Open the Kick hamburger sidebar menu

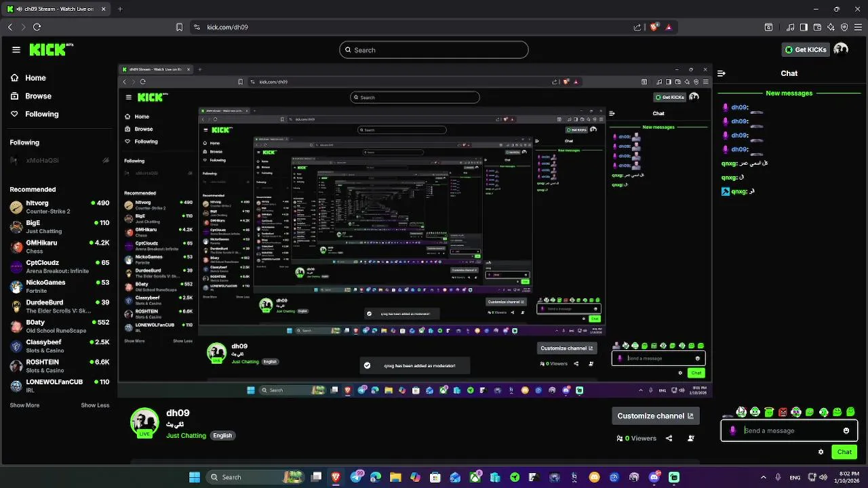(16, 49)
